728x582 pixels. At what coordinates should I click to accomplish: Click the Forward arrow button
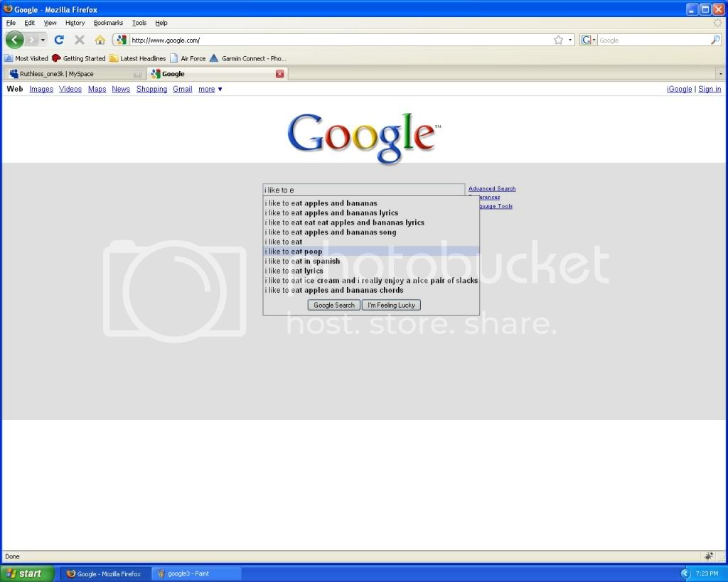tap(31, 40)
